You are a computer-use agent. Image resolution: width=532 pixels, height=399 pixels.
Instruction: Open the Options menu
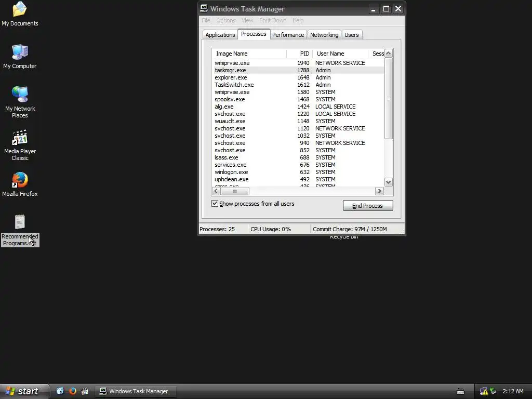225,20
